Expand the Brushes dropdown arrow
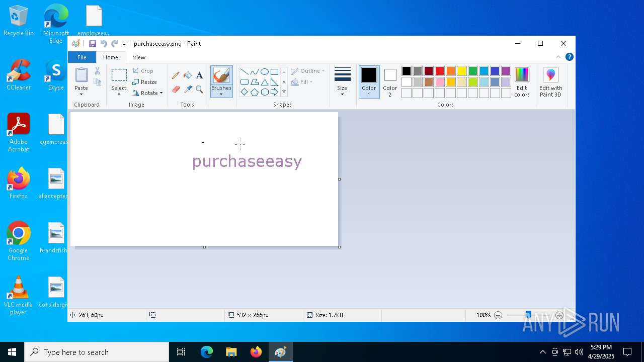Image resolution: width=644 pixels, height=362 pixels. [221, 95]
